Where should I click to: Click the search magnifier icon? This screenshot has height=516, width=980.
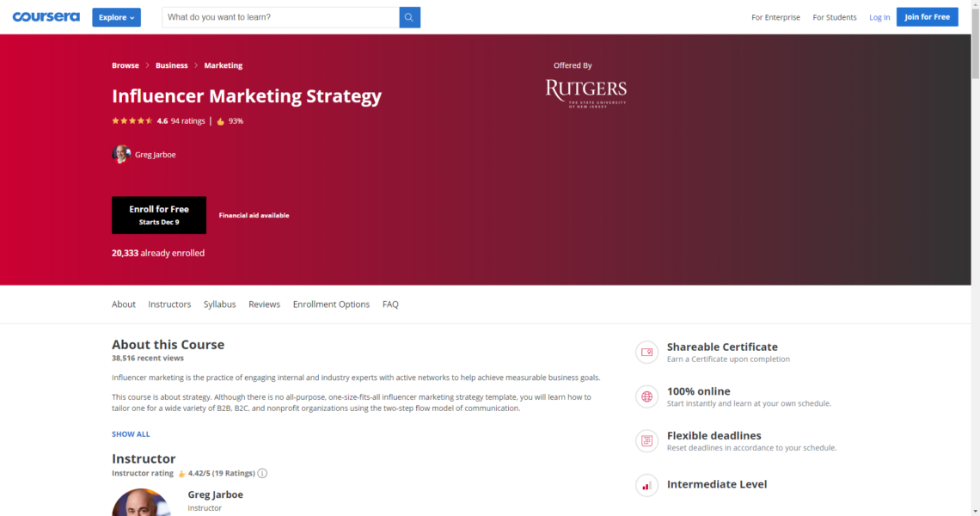tap(408, 16)
